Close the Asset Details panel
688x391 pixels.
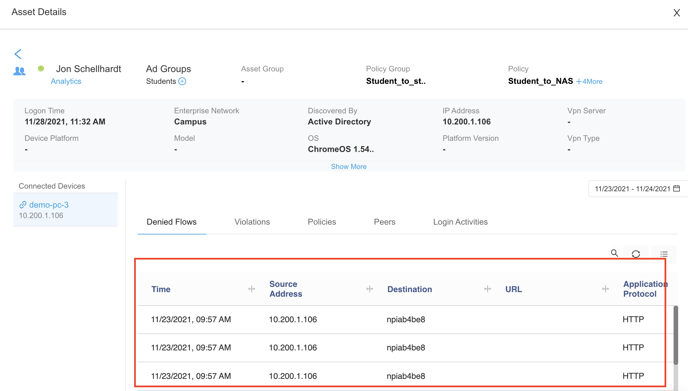(x=677, y=13)
